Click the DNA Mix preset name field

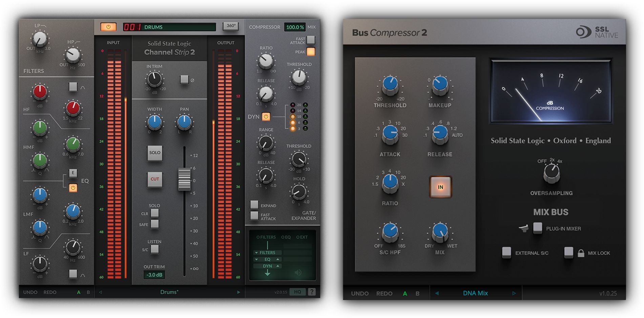pos(475,293)
